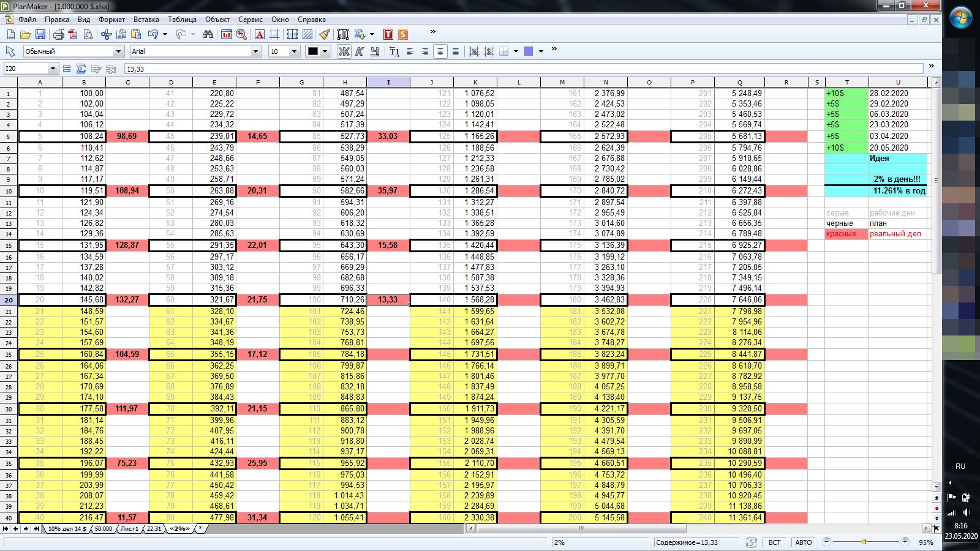Screen dimensions: 980x551
Task: Click the formula input field showing 13,33
Action: [x=521, y=69]
